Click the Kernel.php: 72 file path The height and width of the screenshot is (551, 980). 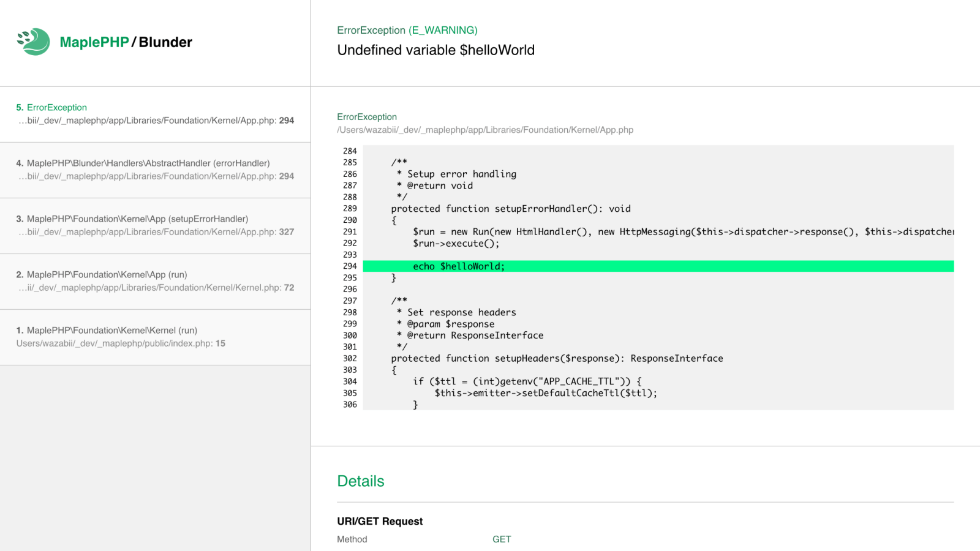tap(156, 288)
